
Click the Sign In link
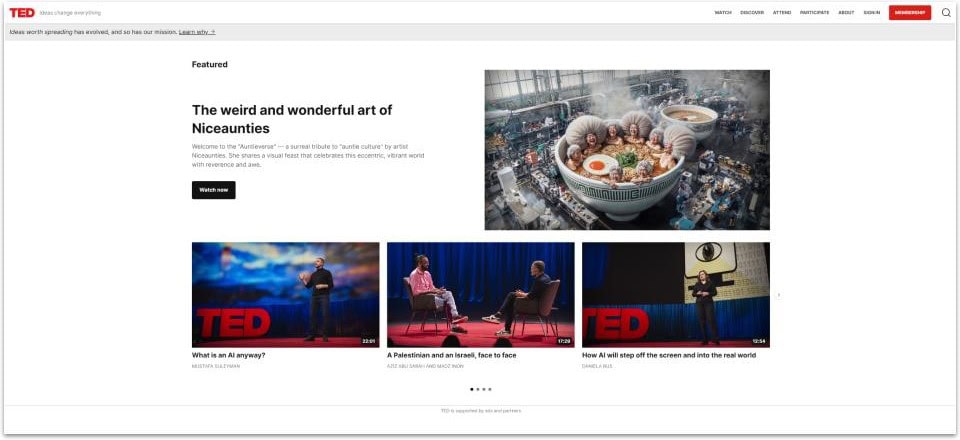(x=872, y=13)
